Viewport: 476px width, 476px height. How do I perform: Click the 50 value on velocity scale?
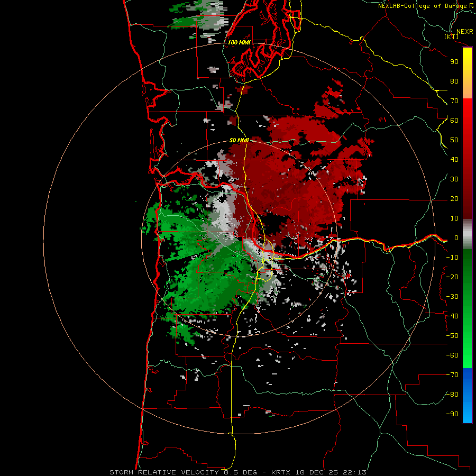(x=454, y=140)
